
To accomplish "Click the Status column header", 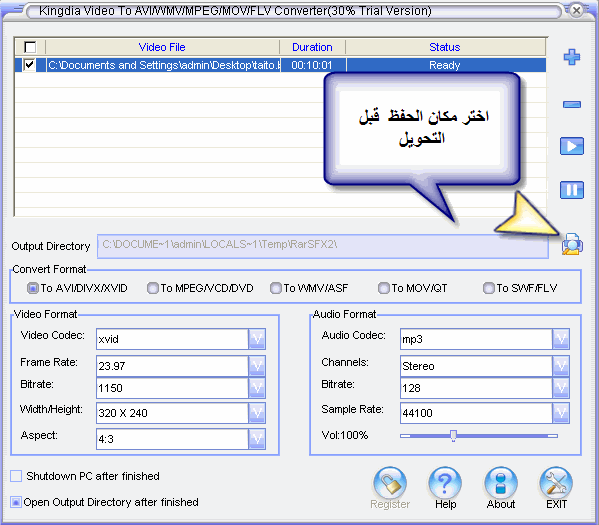I will point(445,47).
